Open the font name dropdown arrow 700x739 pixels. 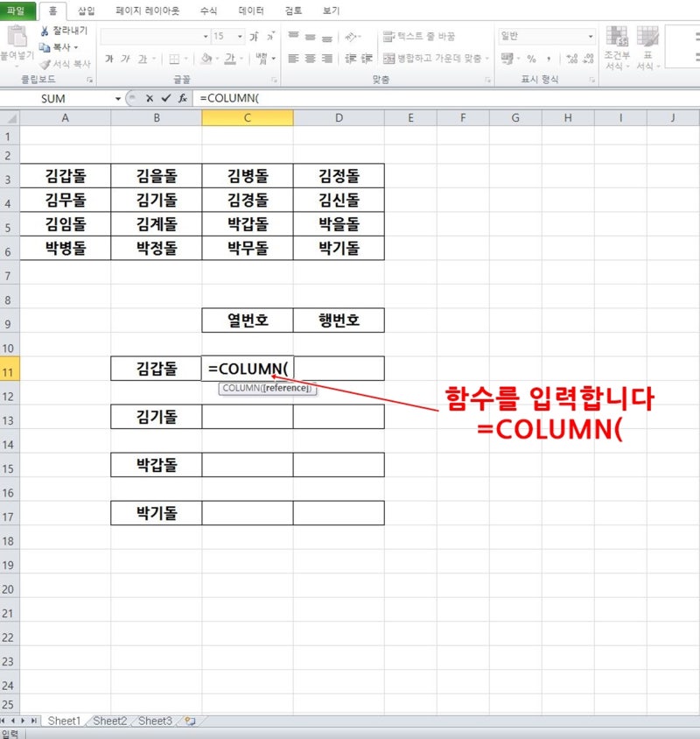pos(206,36)
